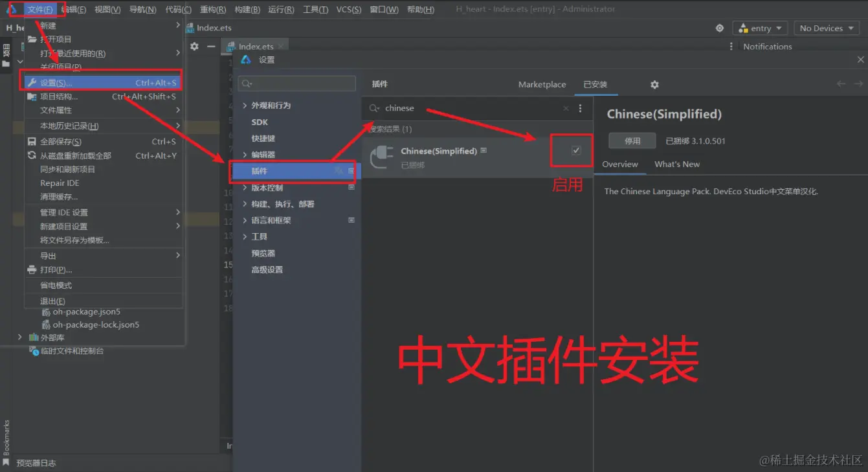The width and height of the screenshot is (868, 472).
Task: Select the Overview tab
Action: pos(620,164)
